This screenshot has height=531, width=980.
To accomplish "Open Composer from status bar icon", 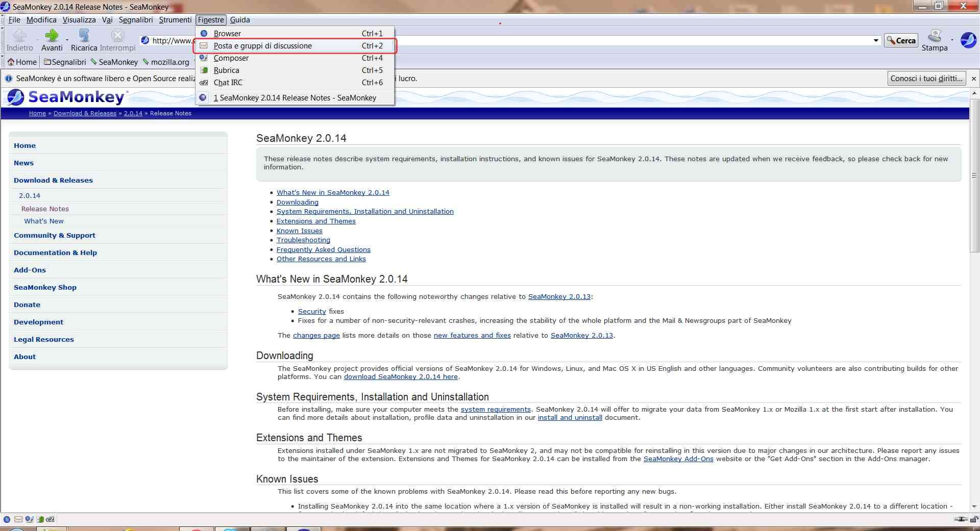I will pos(29,519).
